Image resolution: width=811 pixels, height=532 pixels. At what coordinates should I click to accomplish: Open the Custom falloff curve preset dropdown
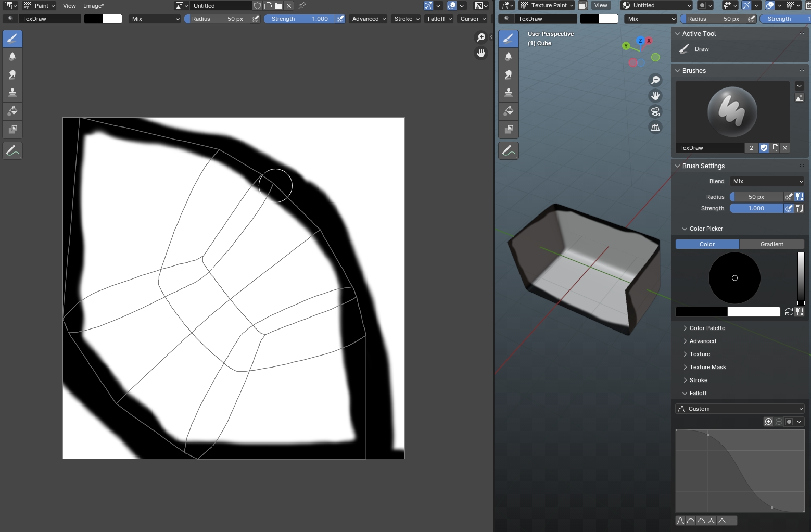(x=740, y=409)
